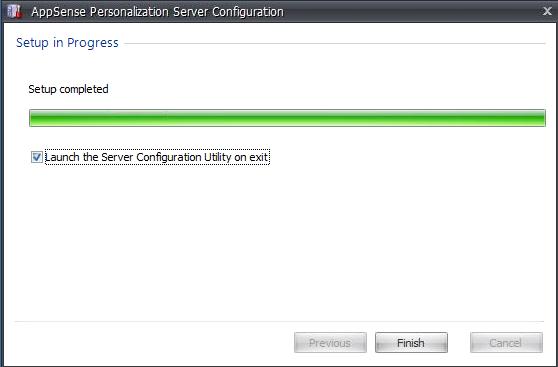Go back using the Previous button
Viewport: 558px width, 367px height.
pyautogui.click(x=330, y=343)
